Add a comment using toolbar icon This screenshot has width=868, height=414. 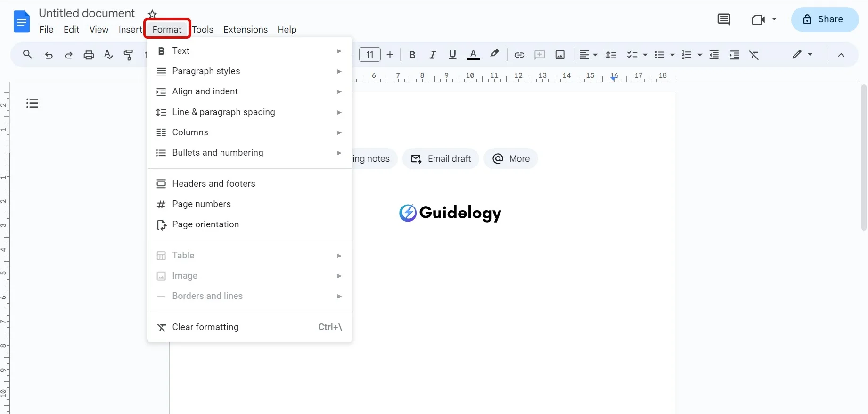click(x=540, y=55)
